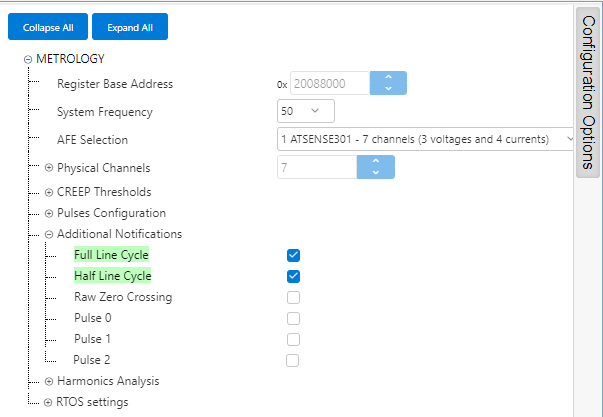Expand the Physical Channels node
The height and width of the screenshot is (417, 603).
click(x=48, y=168)
